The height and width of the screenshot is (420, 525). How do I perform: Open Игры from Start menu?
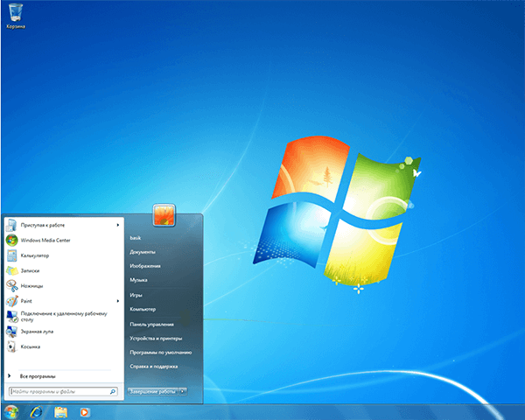136,295
